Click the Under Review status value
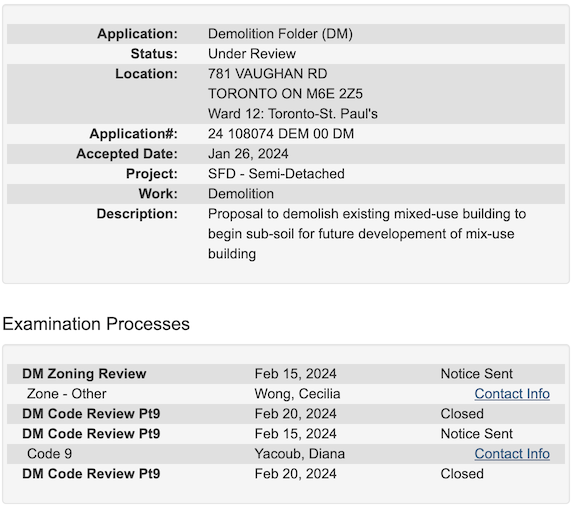Screen dimensions: 572x508 [252, 54]
